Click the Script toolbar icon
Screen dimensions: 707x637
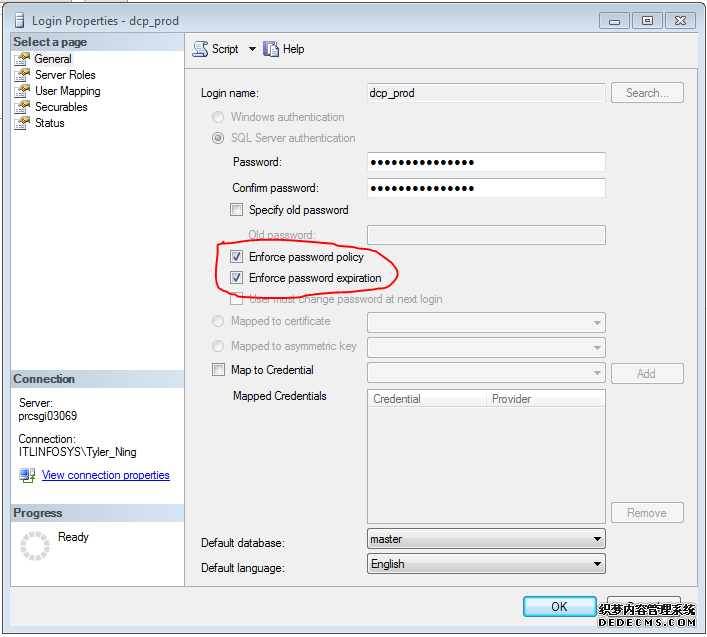point(200,49)
